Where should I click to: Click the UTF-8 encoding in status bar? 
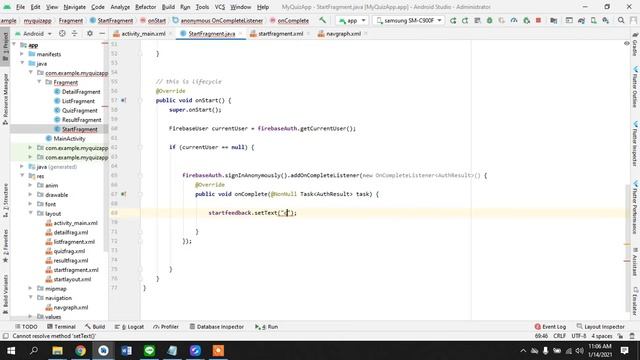point(579,336)
